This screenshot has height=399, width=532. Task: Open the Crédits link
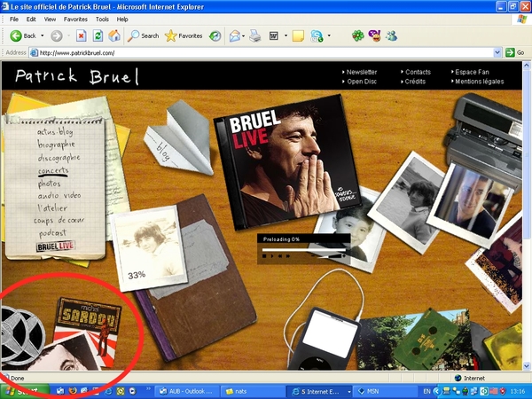tap(415, 82)
